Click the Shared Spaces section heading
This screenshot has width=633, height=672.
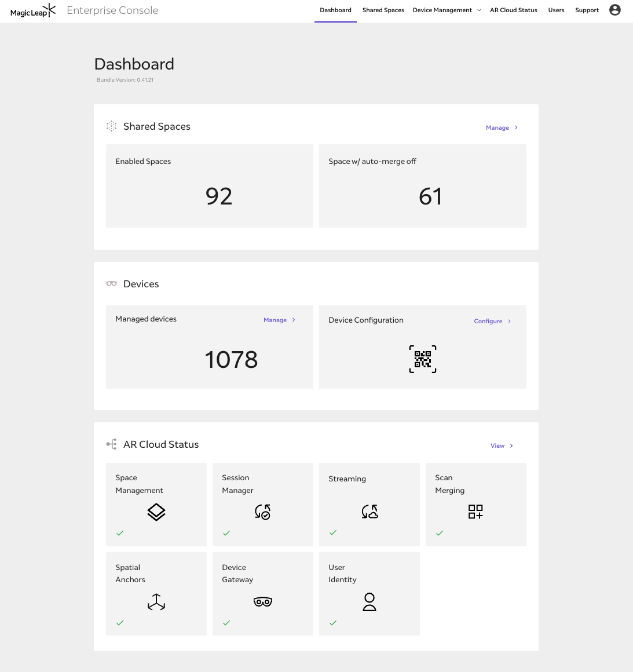tap(157, 126)
